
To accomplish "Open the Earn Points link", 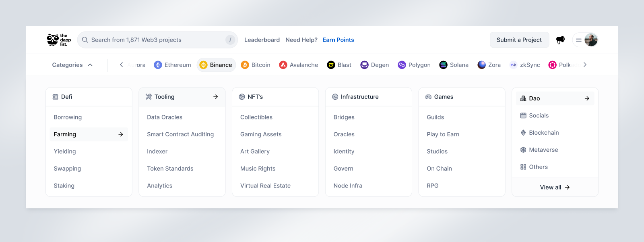I will tap(338, 40).
